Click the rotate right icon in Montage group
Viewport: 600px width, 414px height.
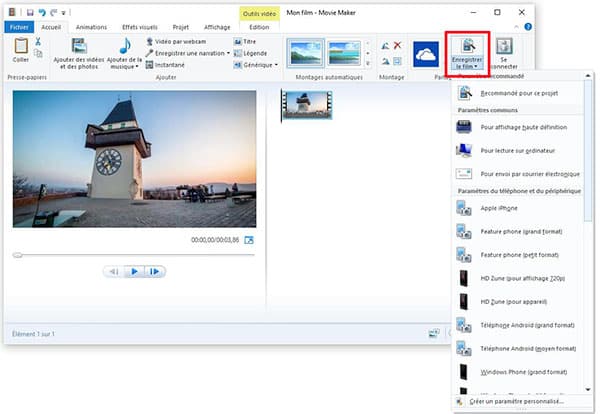[x=386, y=61]
